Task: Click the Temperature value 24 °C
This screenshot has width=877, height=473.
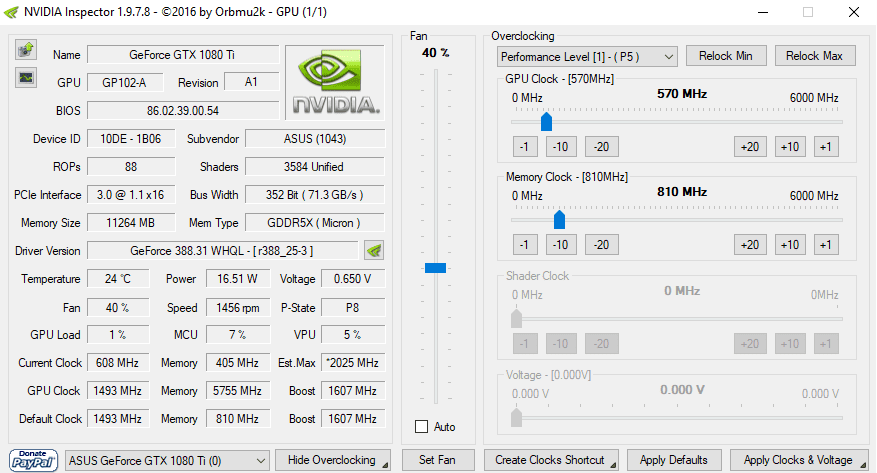Action: point(118,278)
